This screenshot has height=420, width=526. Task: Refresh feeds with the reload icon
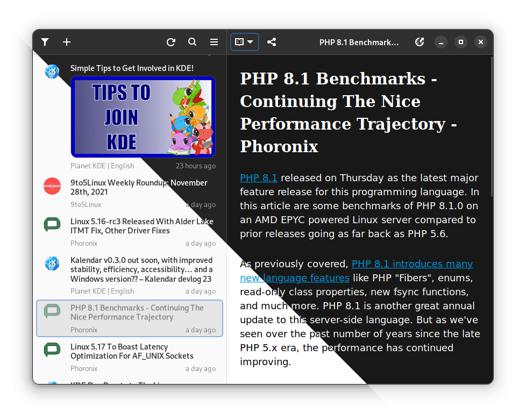coord(171,42)
